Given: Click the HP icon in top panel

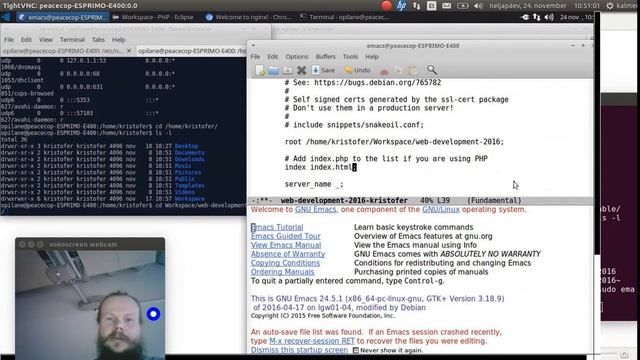Looking at the screenshot, I should [x=402, y=5].
